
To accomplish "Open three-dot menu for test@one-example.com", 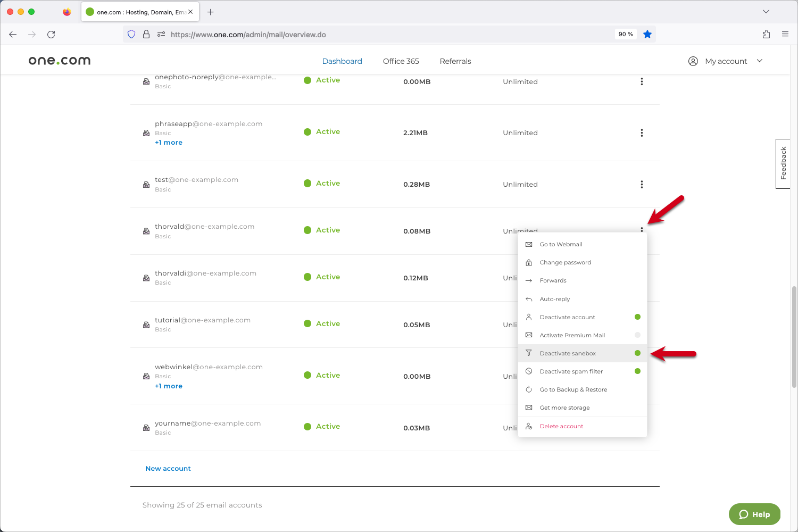I will [x=642, y=185].
